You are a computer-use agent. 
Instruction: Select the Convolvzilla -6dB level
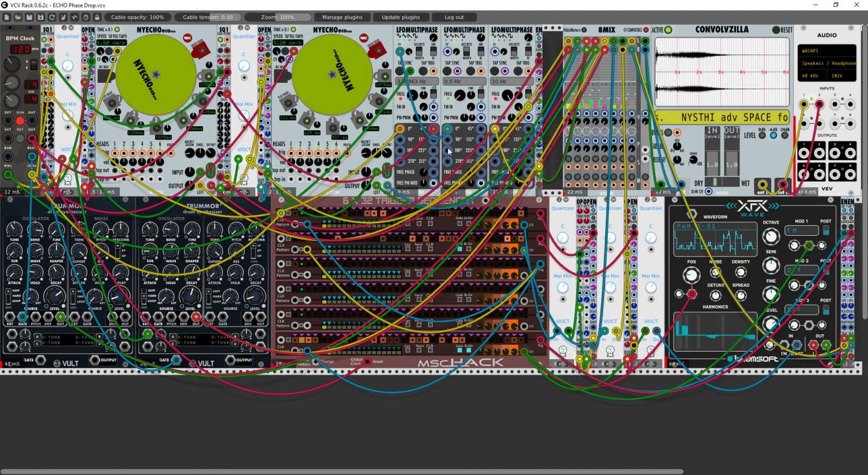point(773,136)
